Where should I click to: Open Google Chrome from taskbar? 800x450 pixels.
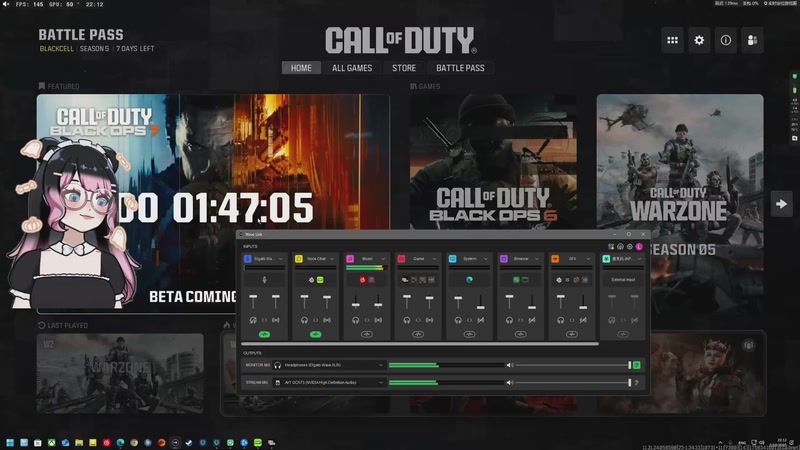click(x=134, y=443)
